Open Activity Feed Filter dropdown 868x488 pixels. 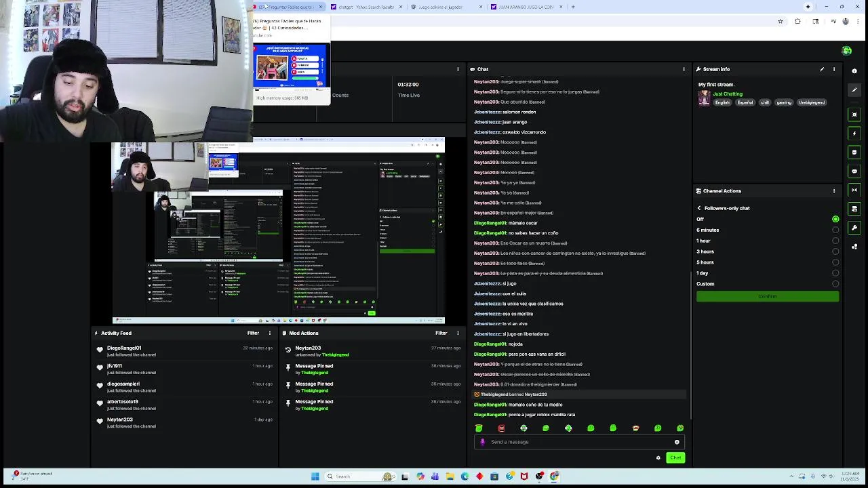[x=253, y=333]
